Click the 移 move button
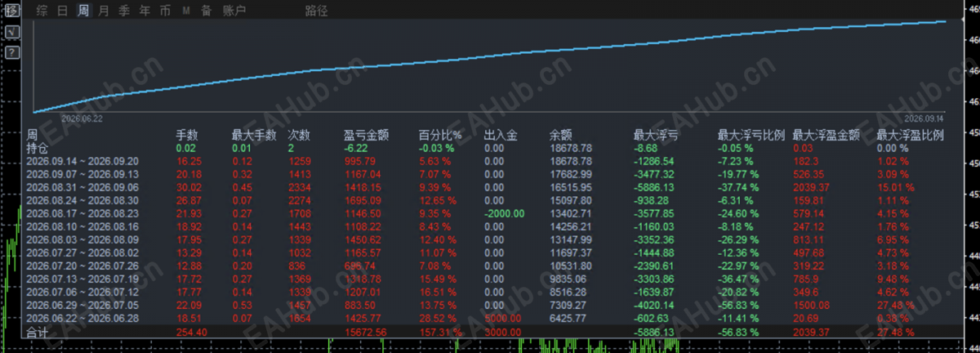 pyautogui.click(x=12, y=11)
